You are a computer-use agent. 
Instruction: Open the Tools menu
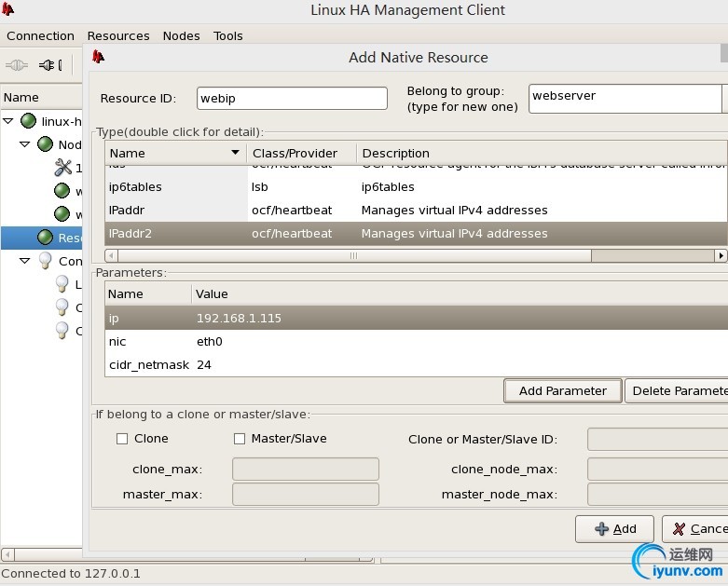[x=228, y=35]
